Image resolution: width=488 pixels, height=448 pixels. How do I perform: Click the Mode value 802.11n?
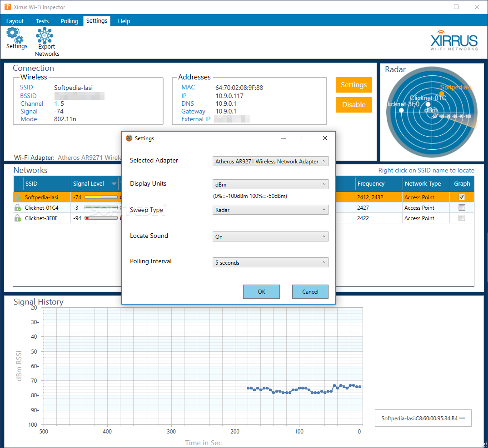pyautogui.click(x=65, y=119)
